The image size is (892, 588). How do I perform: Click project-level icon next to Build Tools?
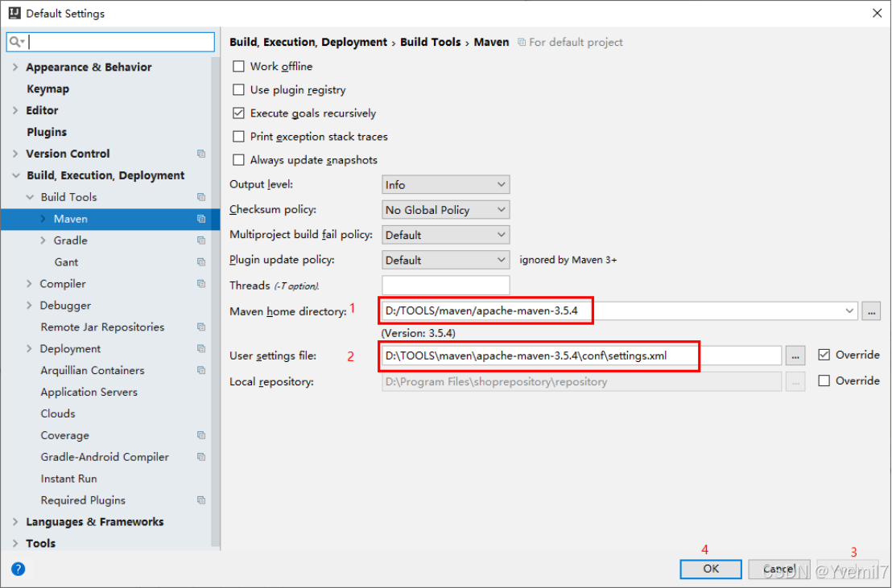[201, 197]
